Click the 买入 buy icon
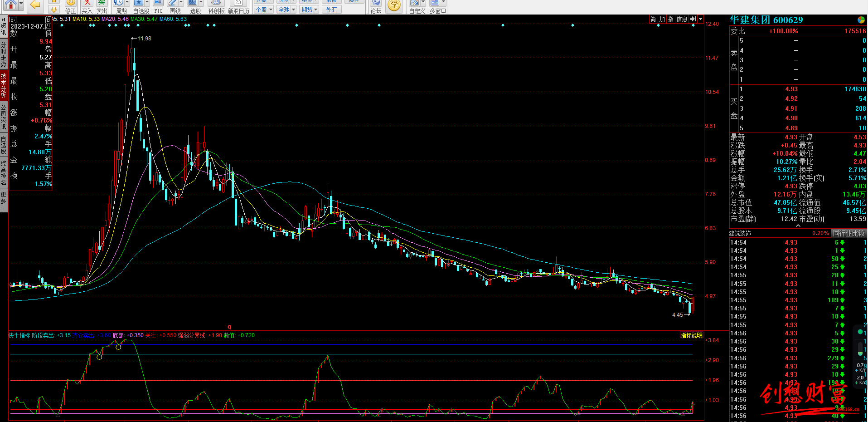Image resolution: width=868 pixels, height=422 pixels. (87, 6)
